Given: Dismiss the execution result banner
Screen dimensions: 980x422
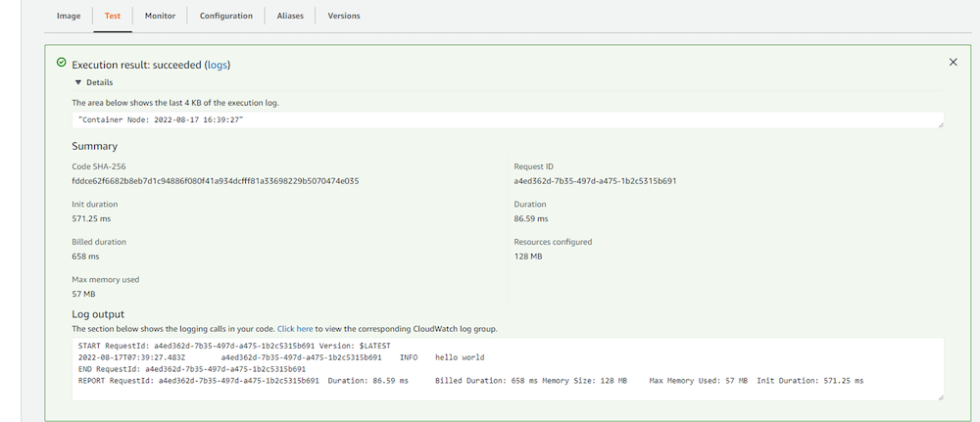Looking at the screenshot, I should tap(953, 62).
